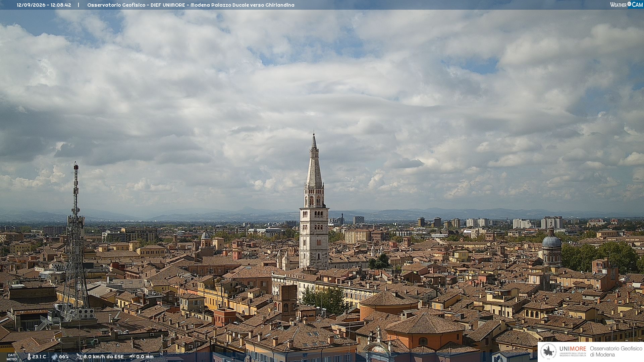Click the wind anemometer icon
Image resolution: width=644 pixels, height=362 pixels.
(79, 357)
